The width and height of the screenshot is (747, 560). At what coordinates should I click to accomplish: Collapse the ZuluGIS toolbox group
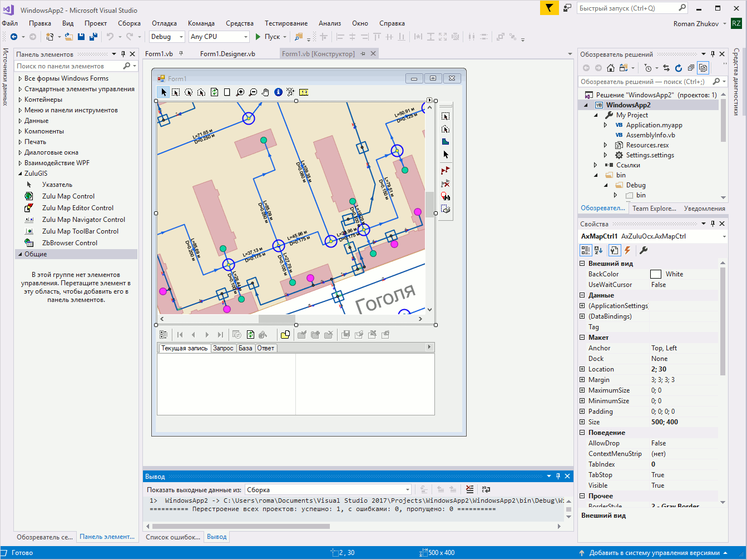(x=20, y=174)
